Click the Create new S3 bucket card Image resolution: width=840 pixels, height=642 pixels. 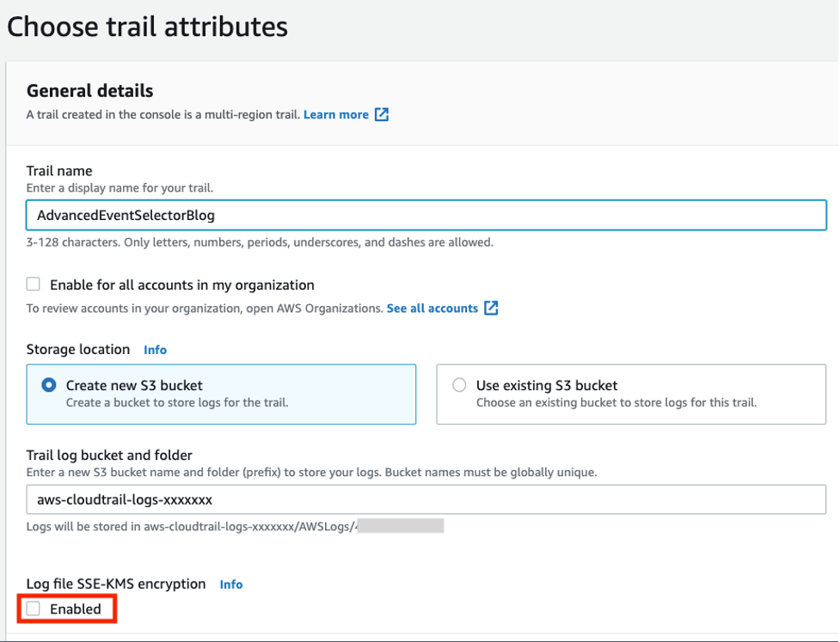coord(221,393)
